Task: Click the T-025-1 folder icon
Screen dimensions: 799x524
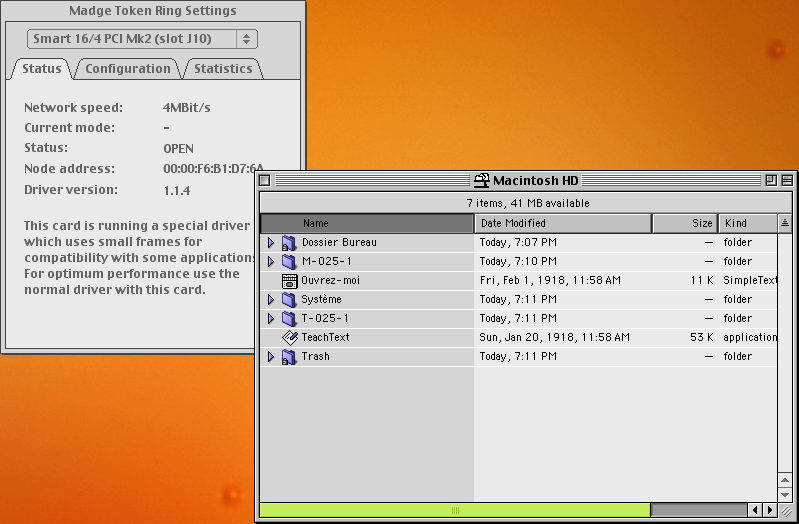Action: tap(289, 319)
